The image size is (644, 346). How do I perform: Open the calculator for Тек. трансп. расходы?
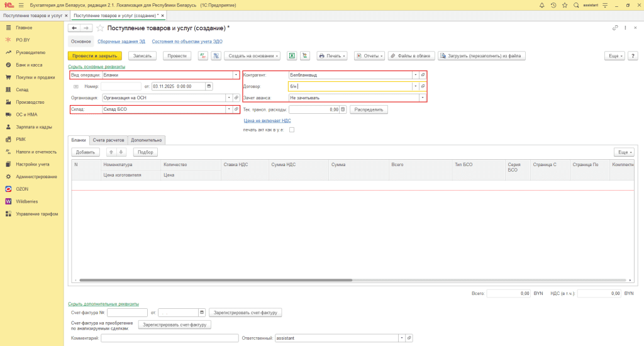[x=343, y=109]
